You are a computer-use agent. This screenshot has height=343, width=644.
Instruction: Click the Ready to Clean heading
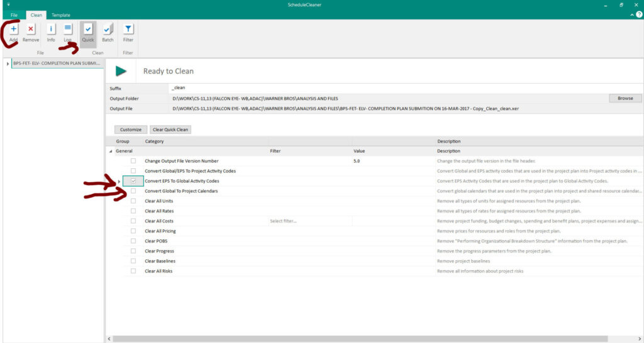[169, 72]
